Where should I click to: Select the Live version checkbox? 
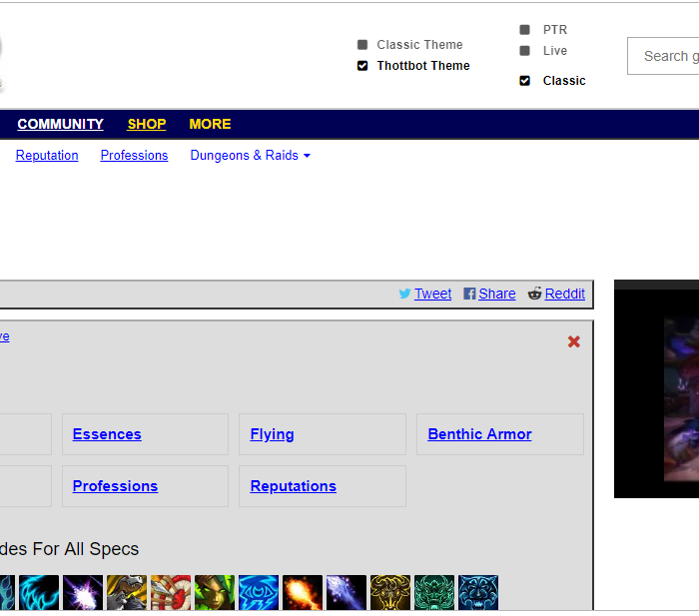tap(525, 51)
